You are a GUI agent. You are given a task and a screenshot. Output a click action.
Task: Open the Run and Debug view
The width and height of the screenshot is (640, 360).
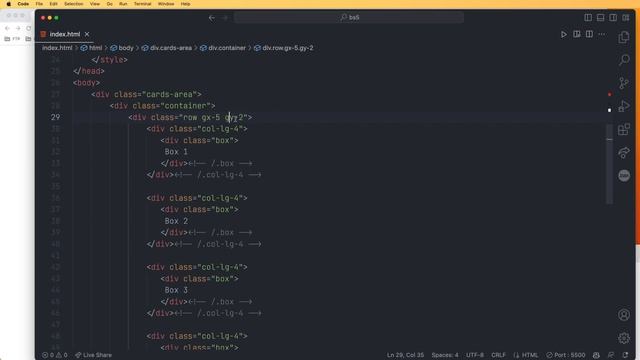click(x=624, y=106)
